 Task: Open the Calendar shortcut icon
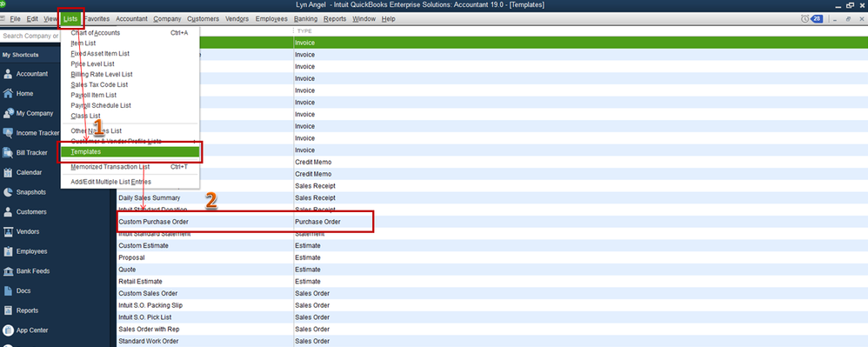click(x=8, y=172)
